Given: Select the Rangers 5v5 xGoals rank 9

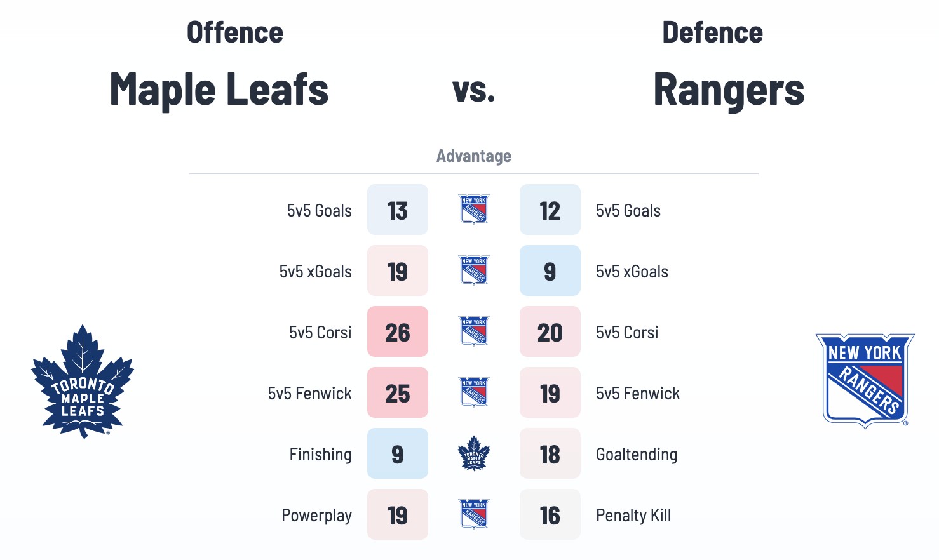Looking at the screenshot, I should [550, 271].
